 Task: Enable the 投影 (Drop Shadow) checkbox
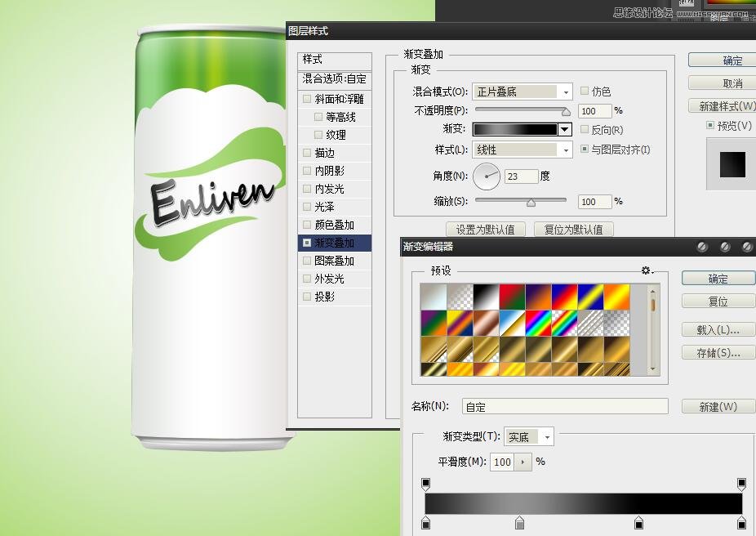[x=307, y=297]
